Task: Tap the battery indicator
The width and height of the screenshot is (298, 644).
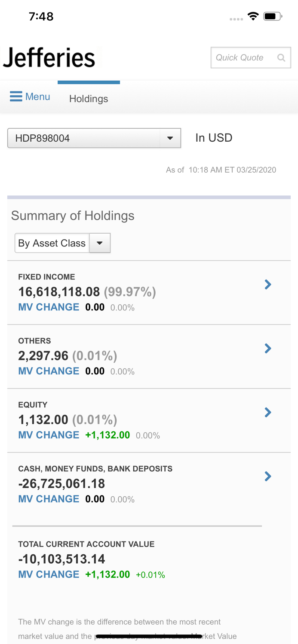Action: coord(271,16)
